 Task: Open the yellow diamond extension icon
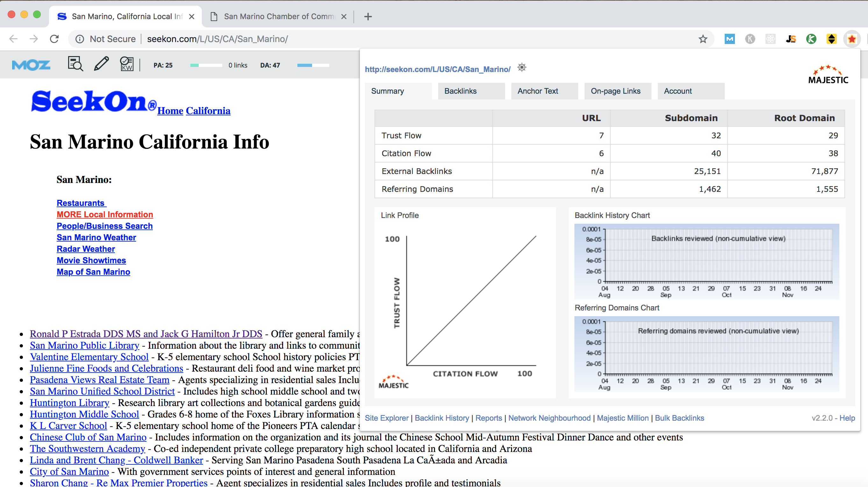pos(832,39)
